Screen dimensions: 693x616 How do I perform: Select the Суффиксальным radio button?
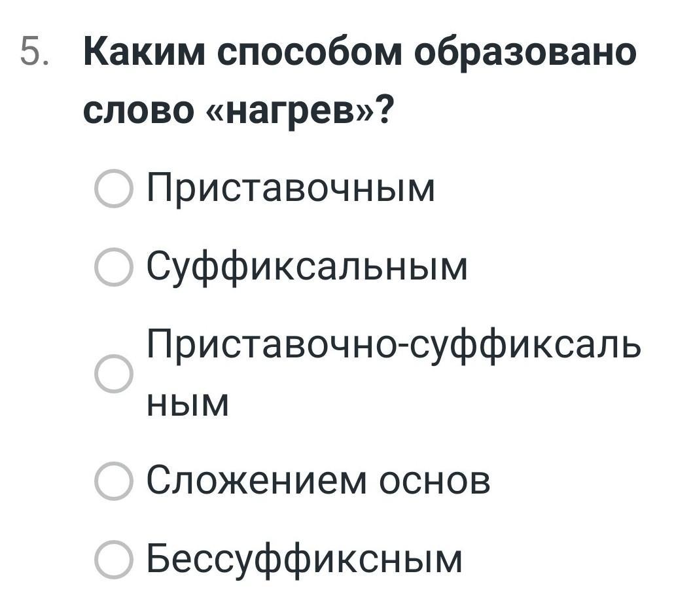tap(114, 268)
